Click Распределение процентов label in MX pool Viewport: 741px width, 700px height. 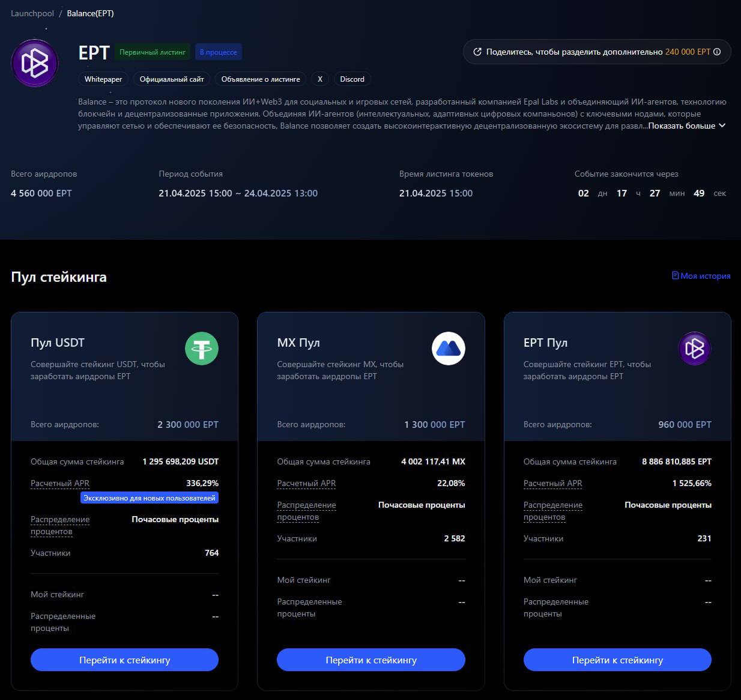[x=306, y=511]
